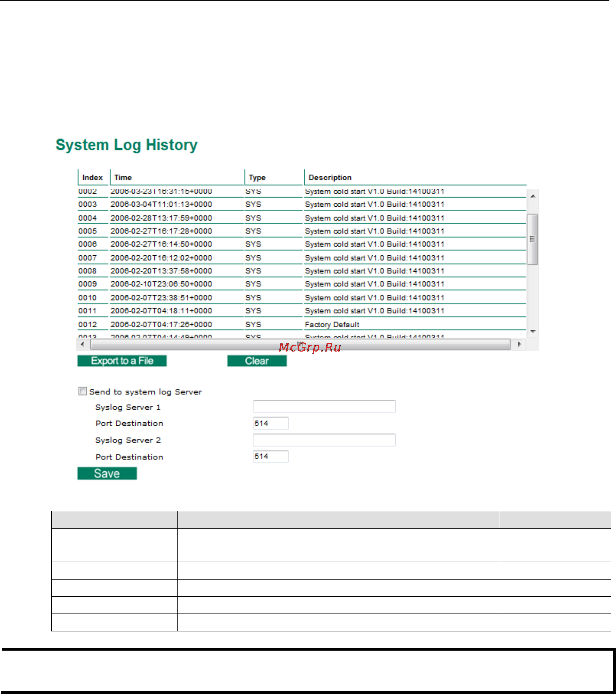Clear the system log history

pyautogui.click(x=257, y=361)
